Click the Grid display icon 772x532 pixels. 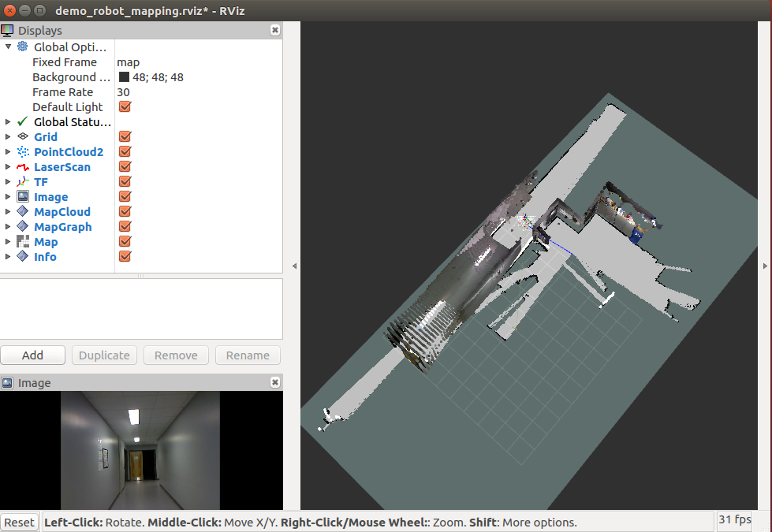[x=23, y=137]
